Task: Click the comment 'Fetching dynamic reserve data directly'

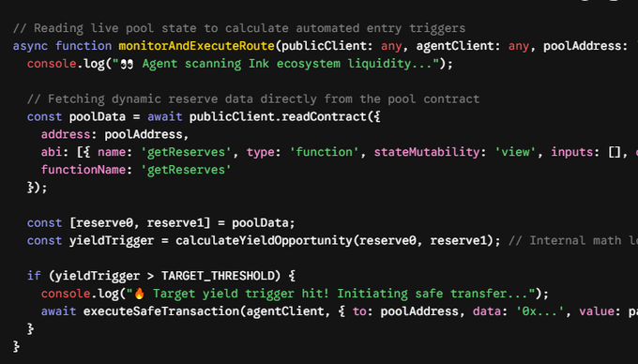Action: click(253, 99)
